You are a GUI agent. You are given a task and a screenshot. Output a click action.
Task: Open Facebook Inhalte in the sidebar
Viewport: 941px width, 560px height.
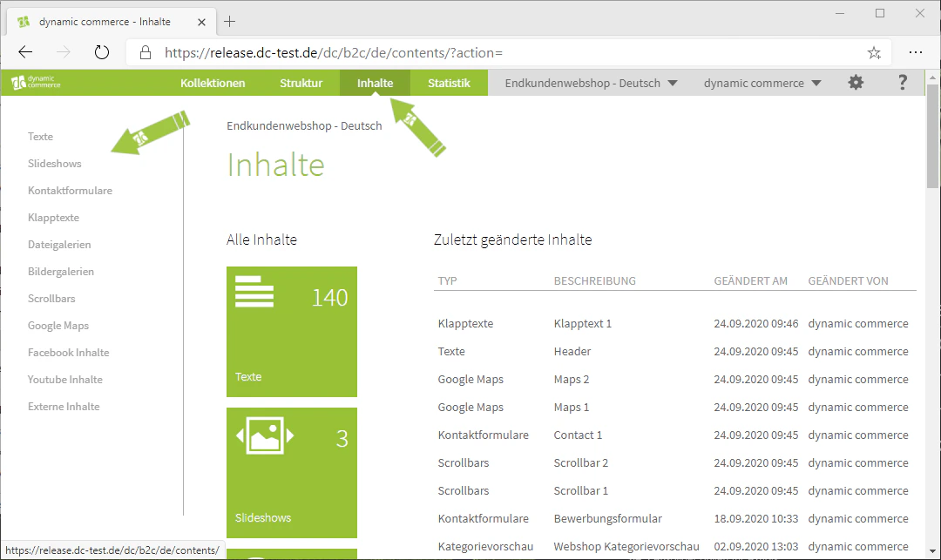tap(69, 352)
